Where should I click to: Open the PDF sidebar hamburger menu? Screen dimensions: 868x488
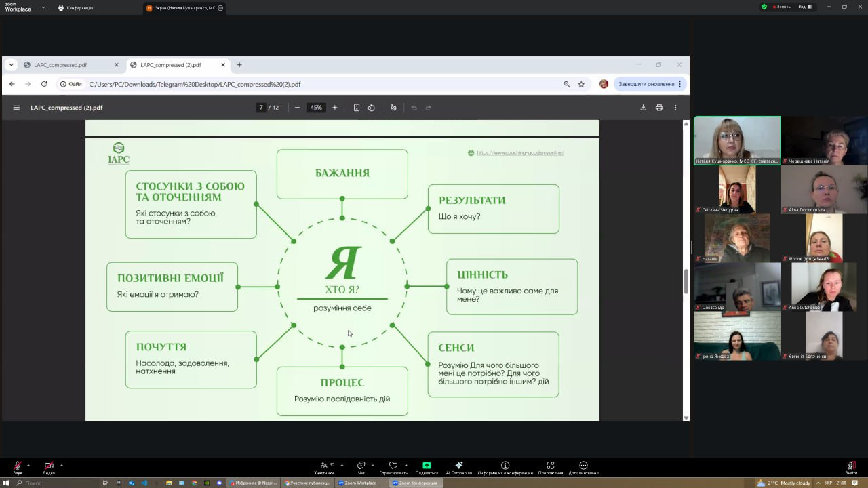(x=16, y=108)
